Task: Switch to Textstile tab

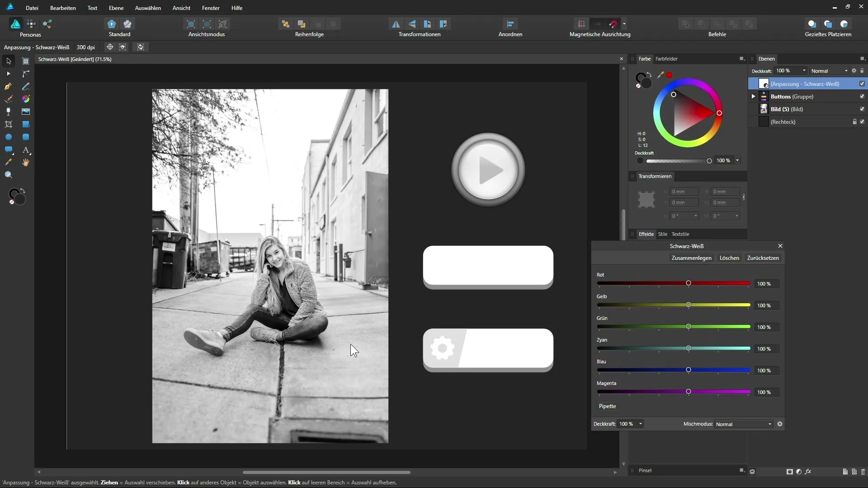Action: (x=680, y=234)
